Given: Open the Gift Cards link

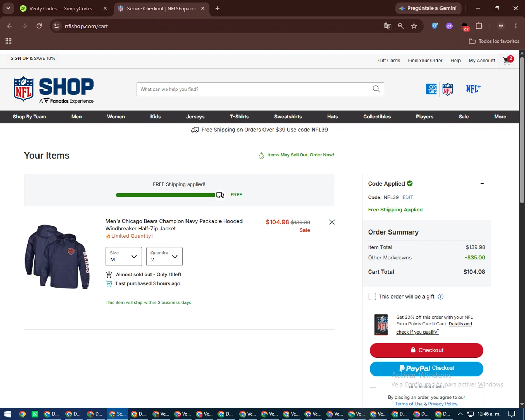Looking at the screenshot, I should click(389, 61).
